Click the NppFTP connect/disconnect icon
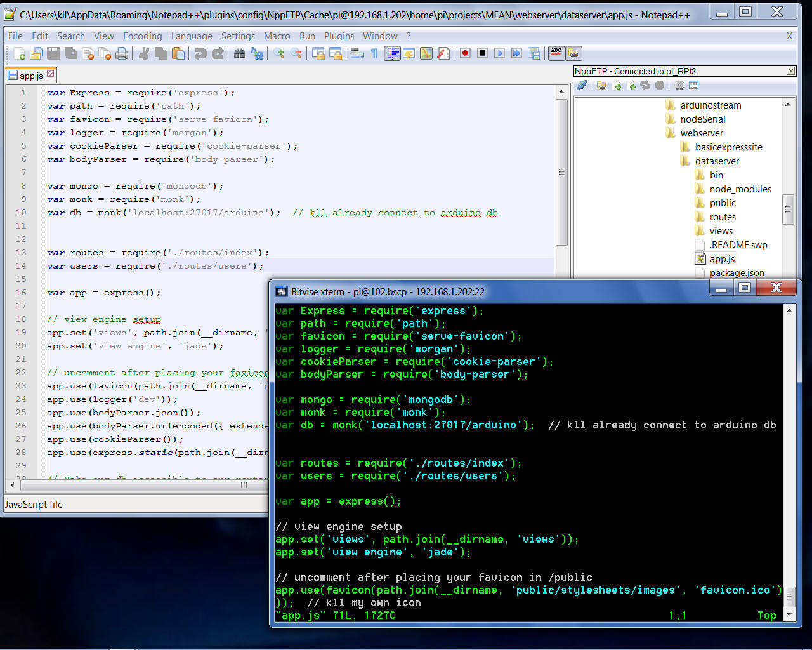812x650 pixels. (581, 86)
